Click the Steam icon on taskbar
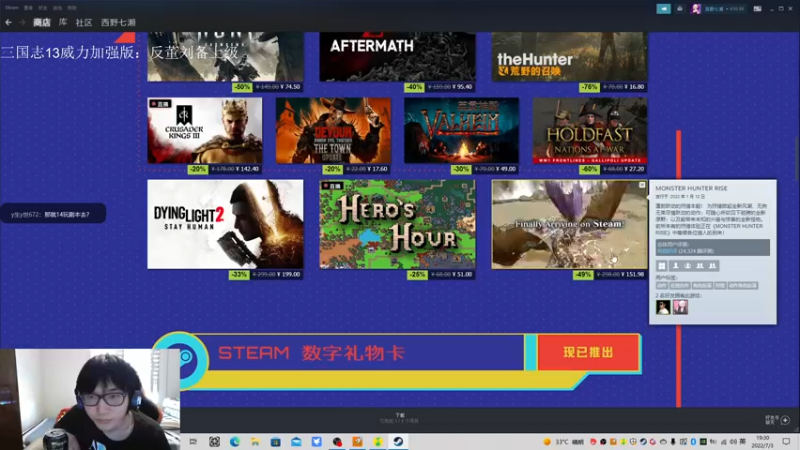The width and height of the screenshot is (800, 450). (x=398, y=442)
